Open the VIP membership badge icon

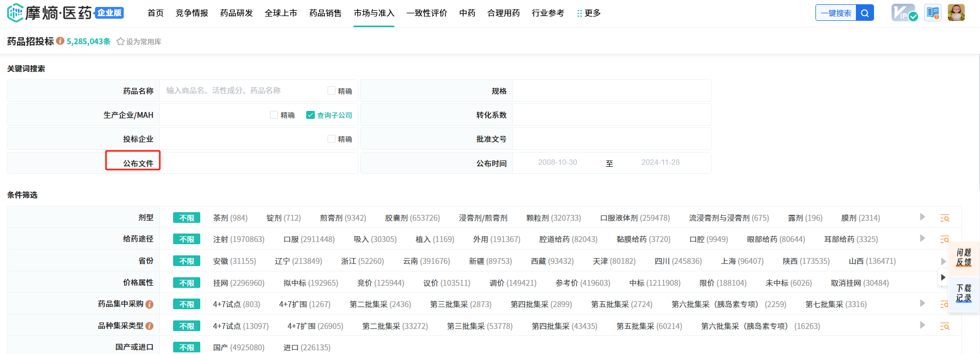point(904,13)
